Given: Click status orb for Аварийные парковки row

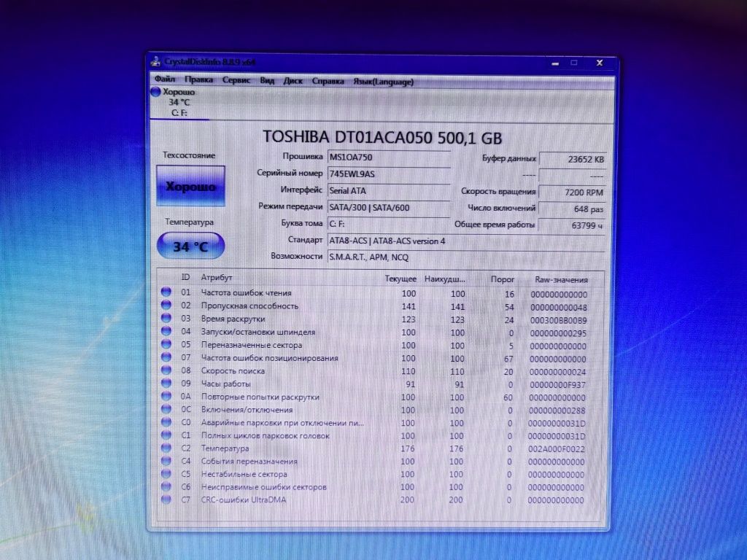Looking at the screenshot, I should [x=166, y=421].
